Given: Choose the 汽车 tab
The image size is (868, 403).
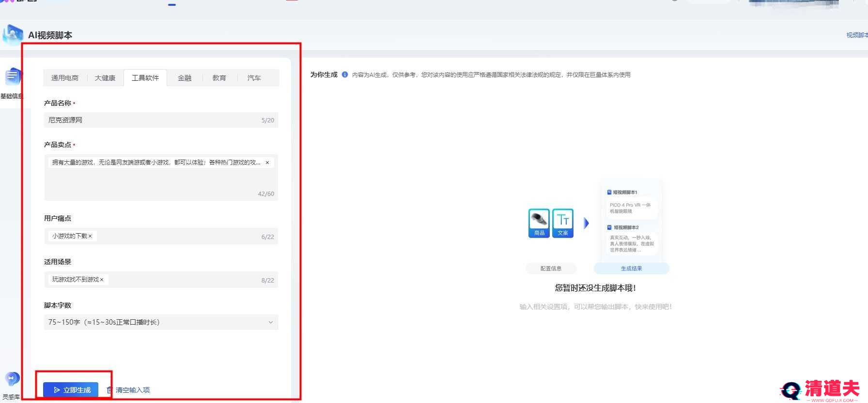Looking at the screenshot, I should 254,78.
